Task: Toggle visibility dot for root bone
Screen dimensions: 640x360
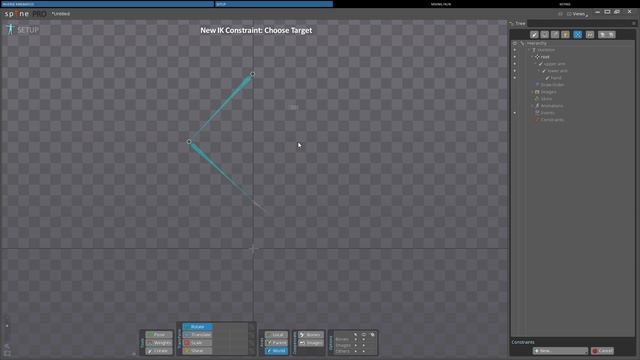Action: (515, 57)
